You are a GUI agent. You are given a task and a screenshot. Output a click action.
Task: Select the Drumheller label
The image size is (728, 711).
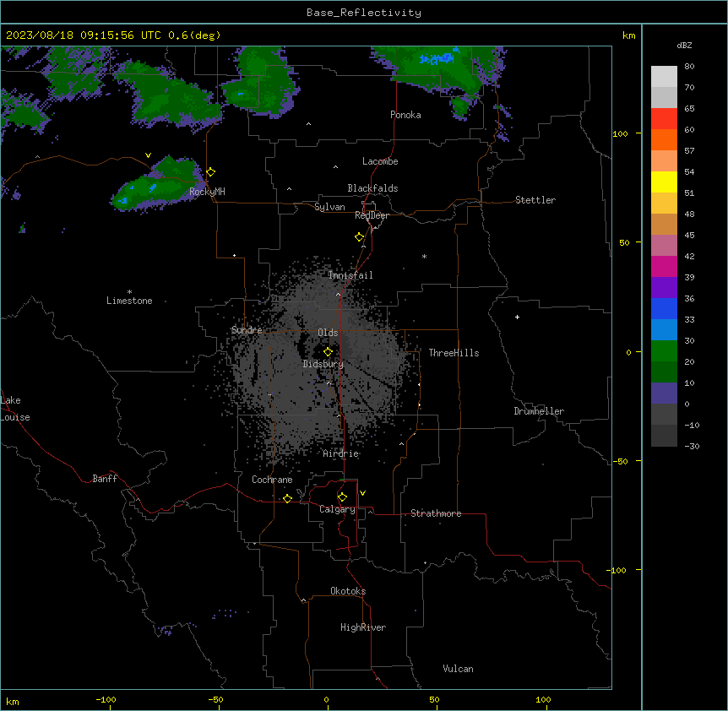pyautogui.click(x=539, y=411)
